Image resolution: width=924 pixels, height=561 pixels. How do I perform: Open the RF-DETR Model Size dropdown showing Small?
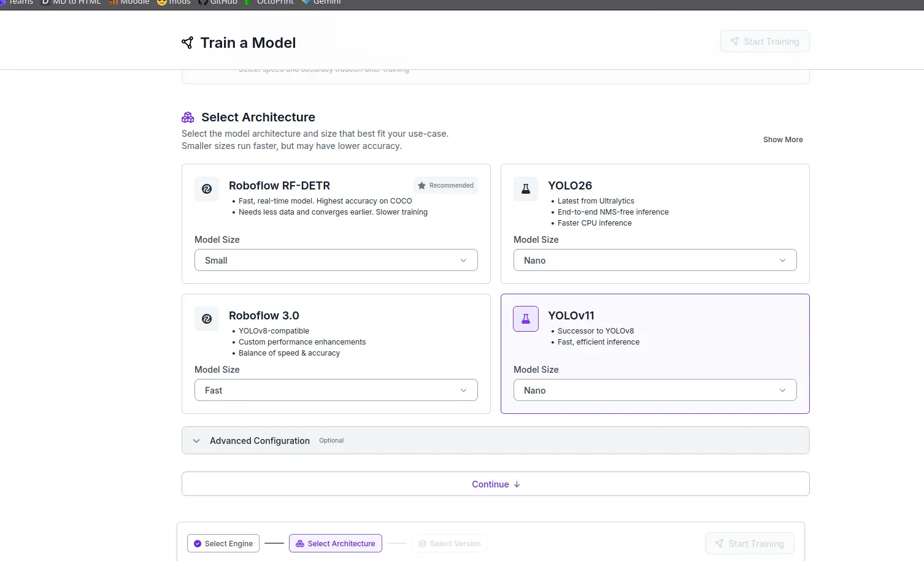click(336, 260)
